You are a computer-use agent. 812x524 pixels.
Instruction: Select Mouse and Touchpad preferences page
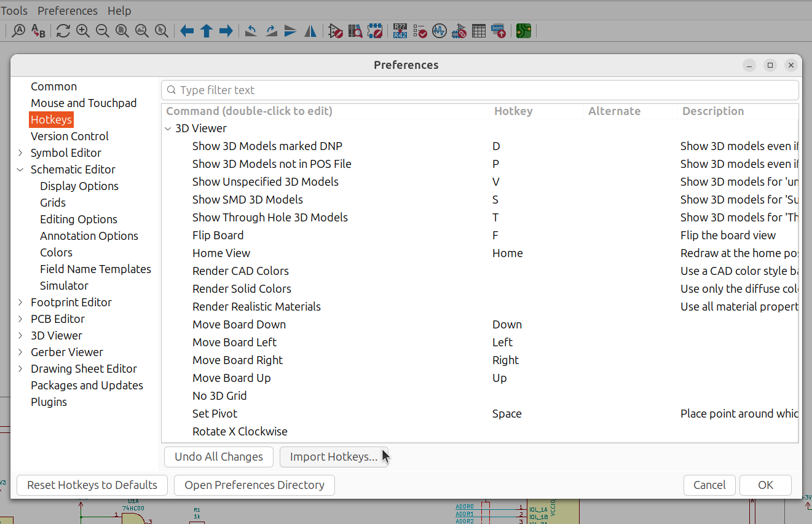[x=84, y=103]
